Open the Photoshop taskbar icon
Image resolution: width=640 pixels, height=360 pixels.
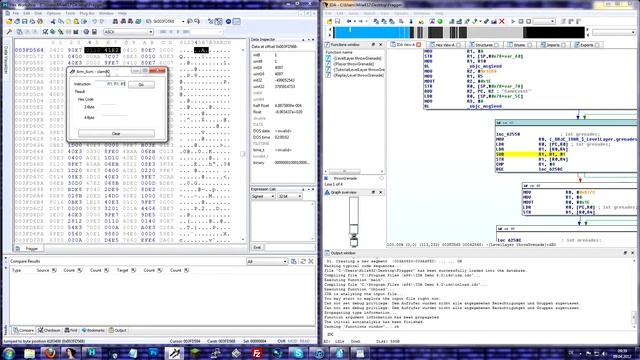[153, 353]
